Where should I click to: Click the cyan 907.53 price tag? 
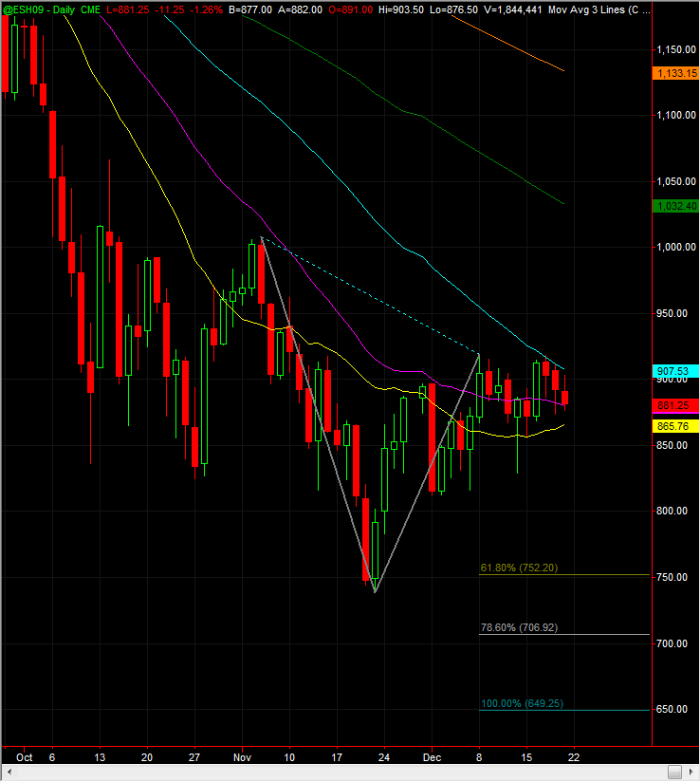click(x=675, y=371)
